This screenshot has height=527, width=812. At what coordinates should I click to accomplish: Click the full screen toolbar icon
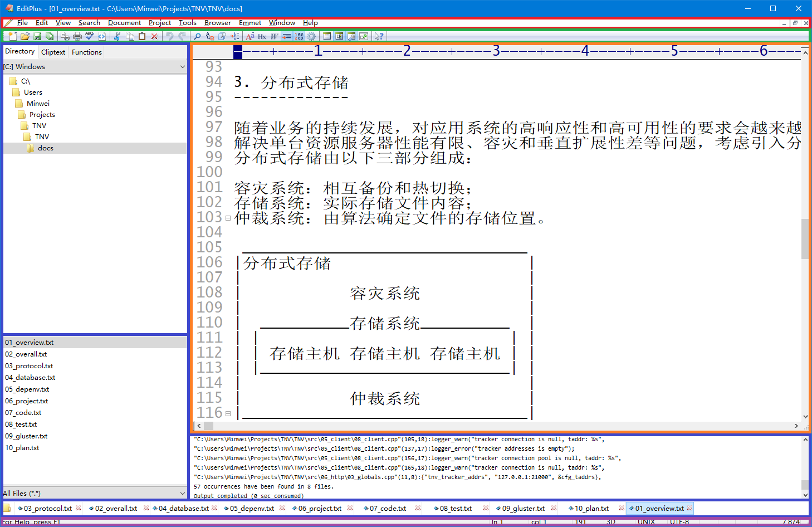pyautogui.click(x=364, y=36)
